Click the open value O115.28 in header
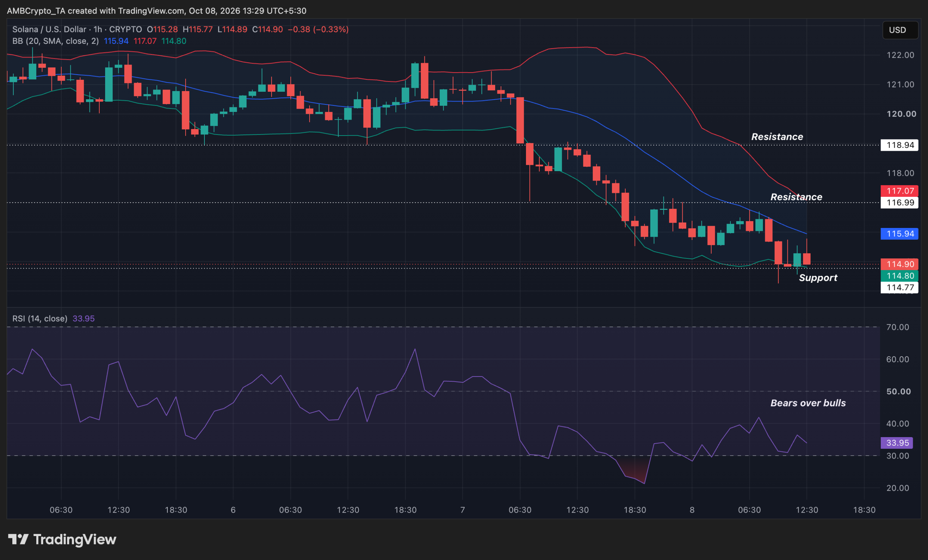This screenshot has width=928, height=560. tap(162, 29)
